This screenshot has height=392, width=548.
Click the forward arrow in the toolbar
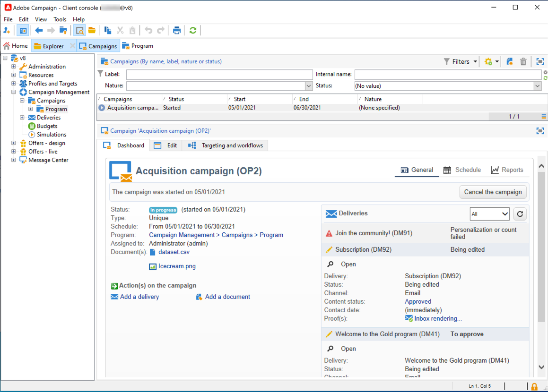point(51,30)
